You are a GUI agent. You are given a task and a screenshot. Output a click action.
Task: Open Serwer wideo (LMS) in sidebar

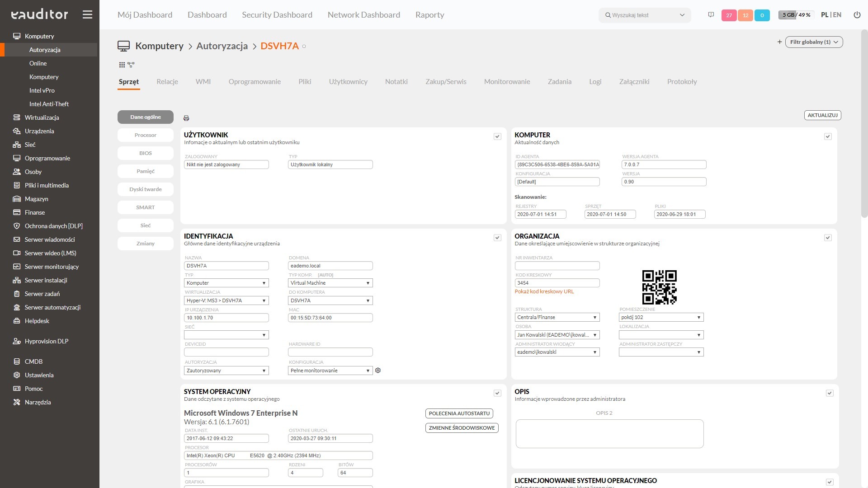pos(50,253)
